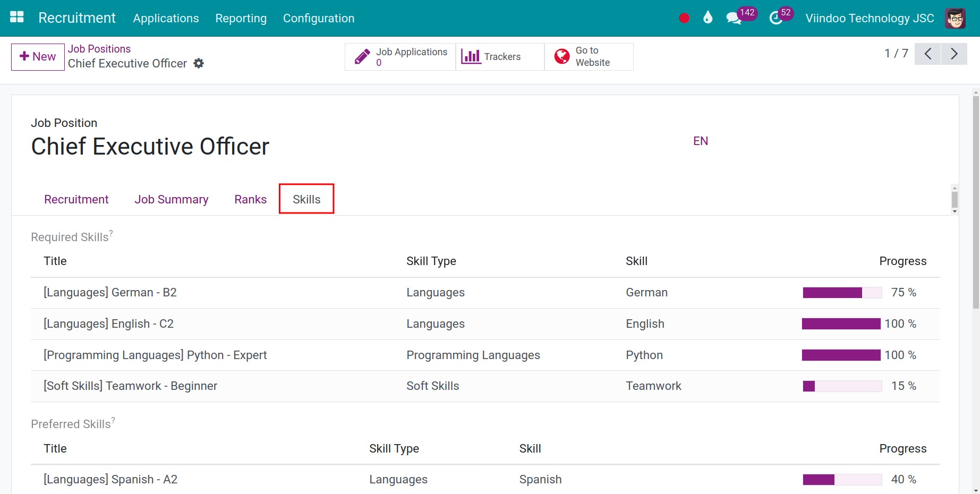Open the [Languages] German - B2 row
The height and width of the screenshot is (494, 980).
(x=485, y=293)
